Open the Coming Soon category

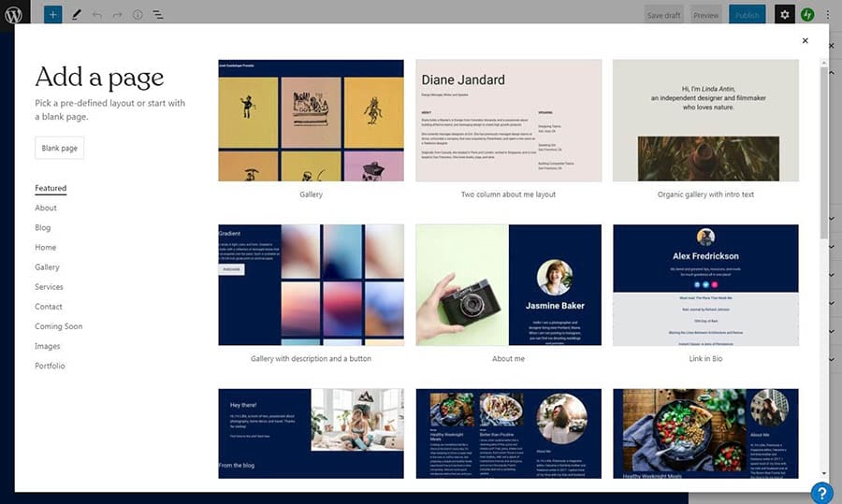59,326
